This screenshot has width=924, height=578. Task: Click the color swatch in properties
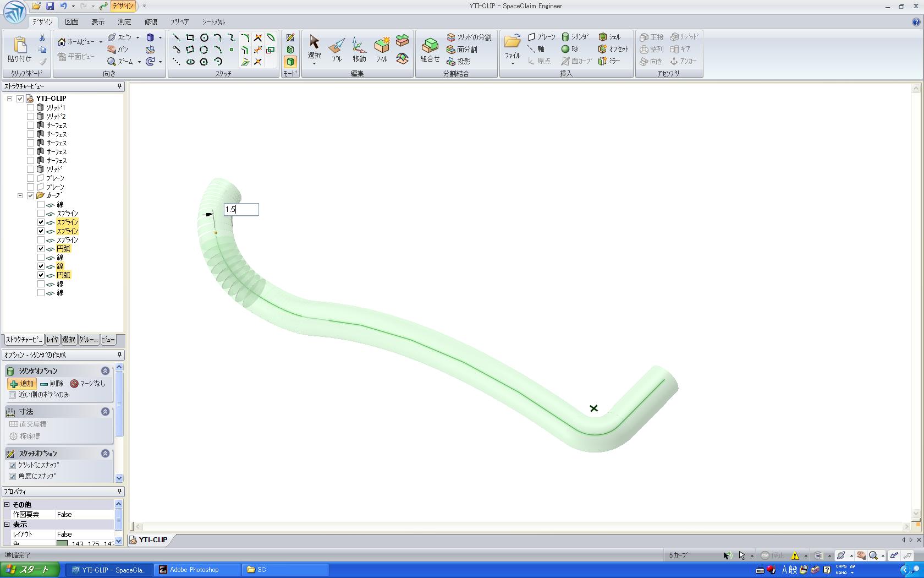point(62,544)
